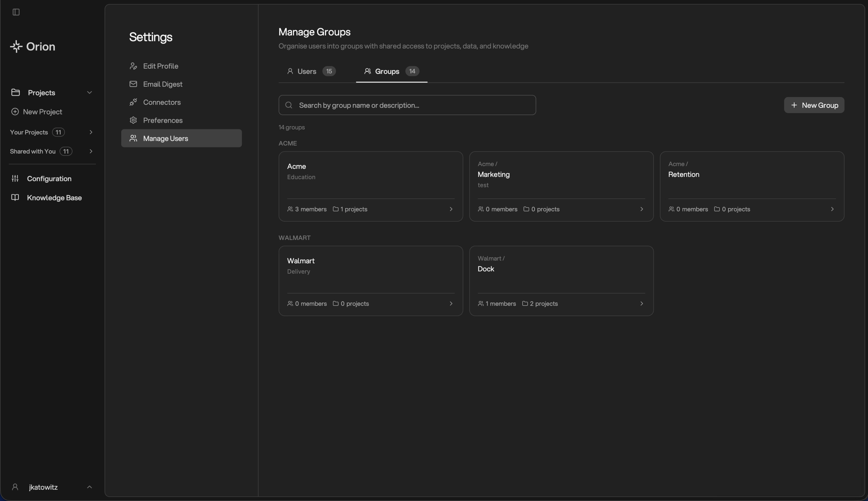Image resolution: width=868 pixels, height=501 pixels.
Task: Click the New Project plus-circle icon
Action: [15, 111]
